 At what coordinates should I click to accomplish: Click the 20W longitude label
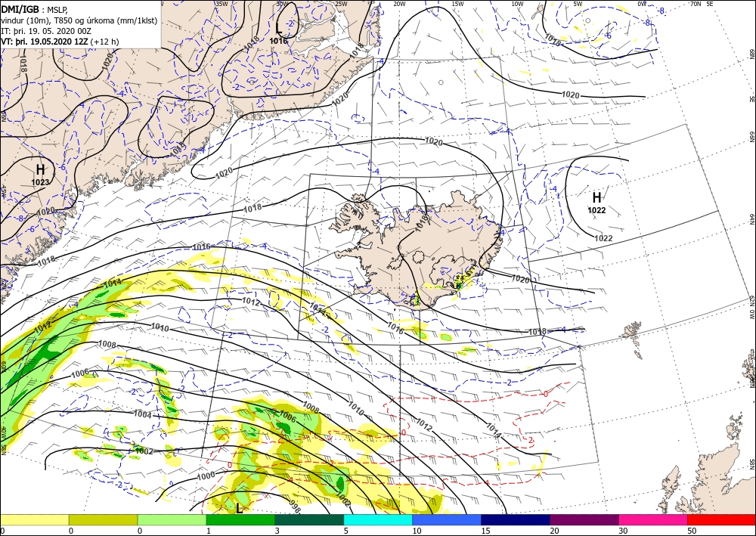[x=399, y=4]
